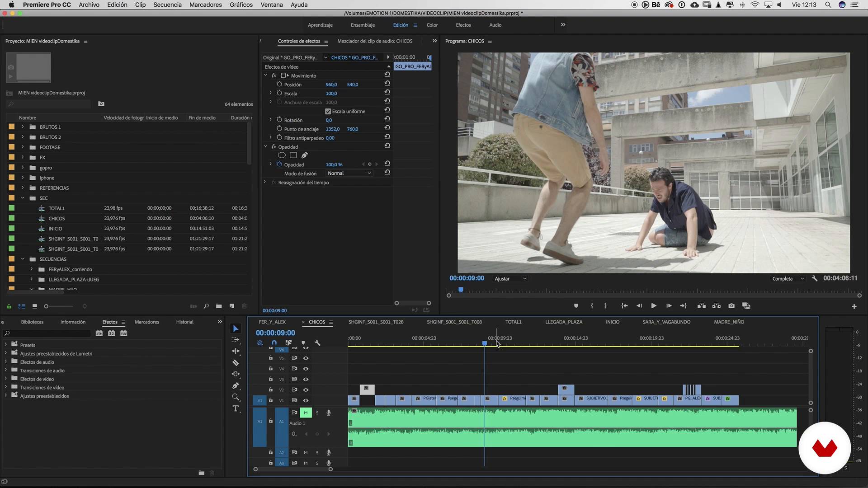Switch to Efectos workspace tab
This screenshot has height=488, width=868.
pyautogui.click(x=463, y=25)
